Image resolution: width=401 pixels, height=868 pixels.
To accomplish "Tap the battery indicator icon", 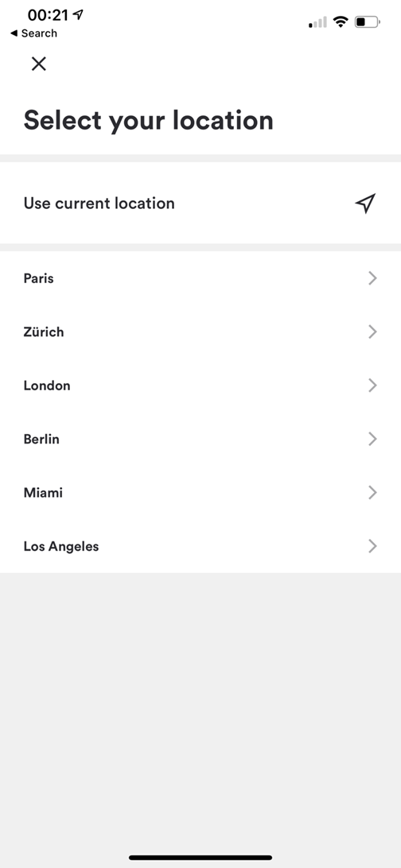I will point(368,22).
